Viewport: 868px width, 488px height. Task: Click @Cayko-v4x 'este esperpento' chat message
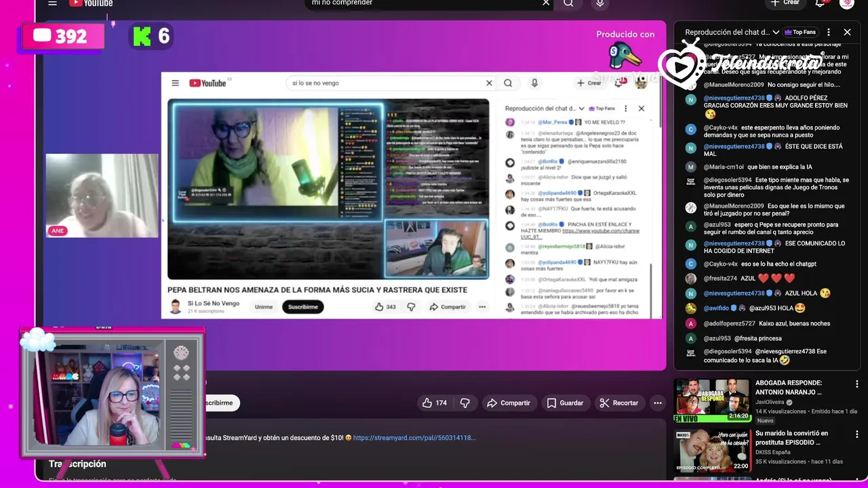tap(772, 131)
